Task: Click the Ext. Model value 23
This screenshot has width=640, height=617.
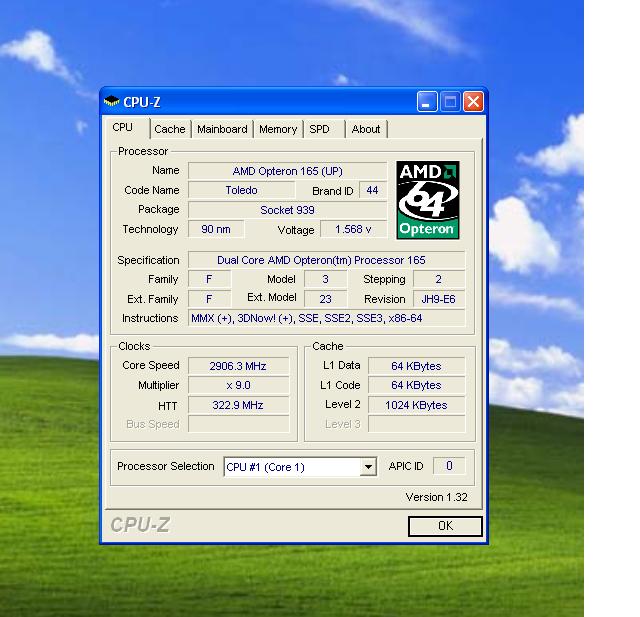Action: (x=326, y=299)
